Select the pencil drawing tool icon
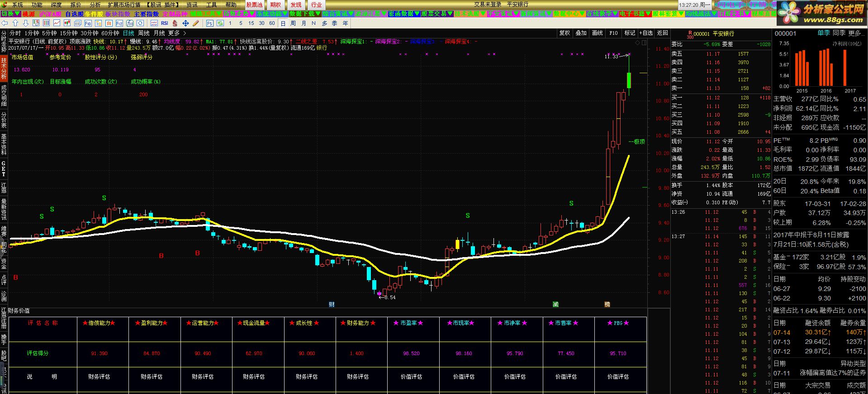 pos(196,23)
